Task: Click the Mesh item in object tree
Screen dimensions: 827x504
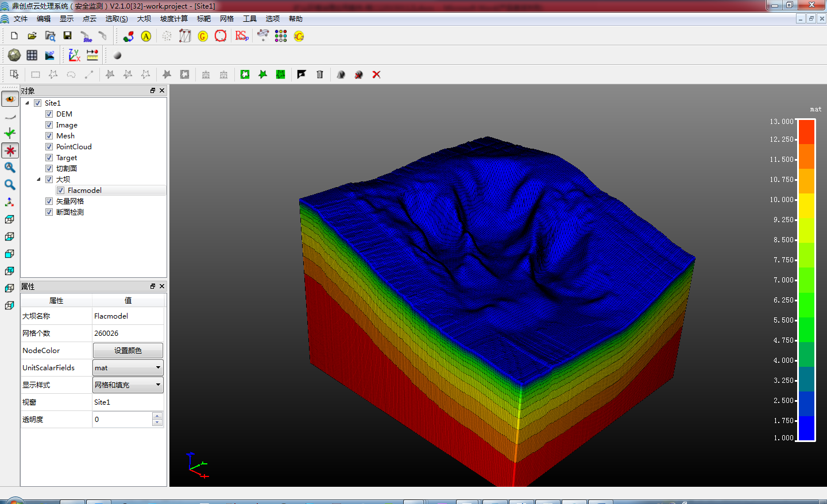Action: click(65, 136)
